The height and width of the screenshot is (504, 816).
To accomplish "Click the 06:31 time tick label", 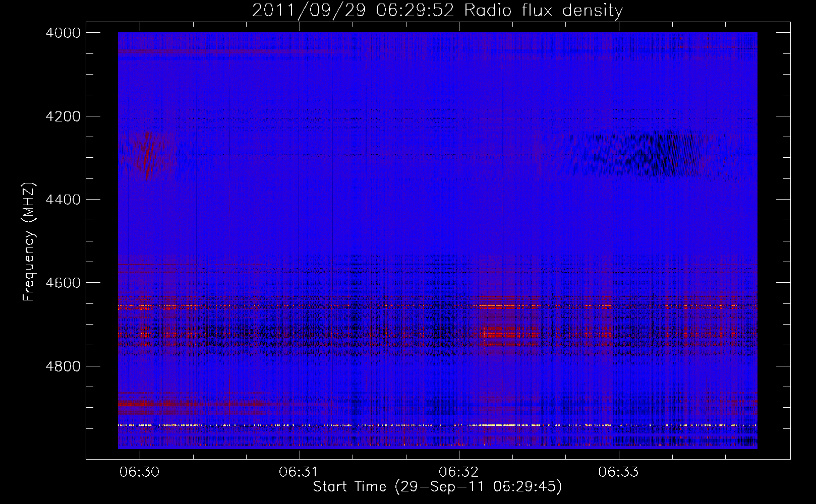I will click(x=300, y=472).
